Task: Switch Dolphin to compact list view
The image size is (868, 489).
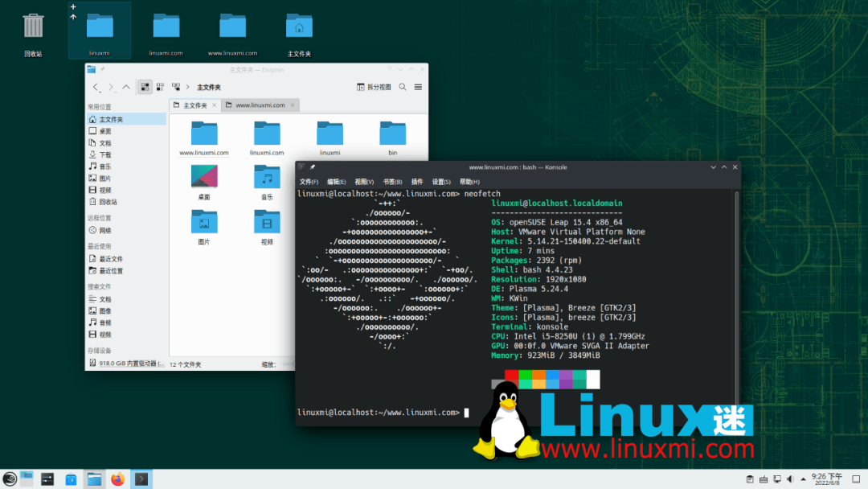Action: point(160,87)
